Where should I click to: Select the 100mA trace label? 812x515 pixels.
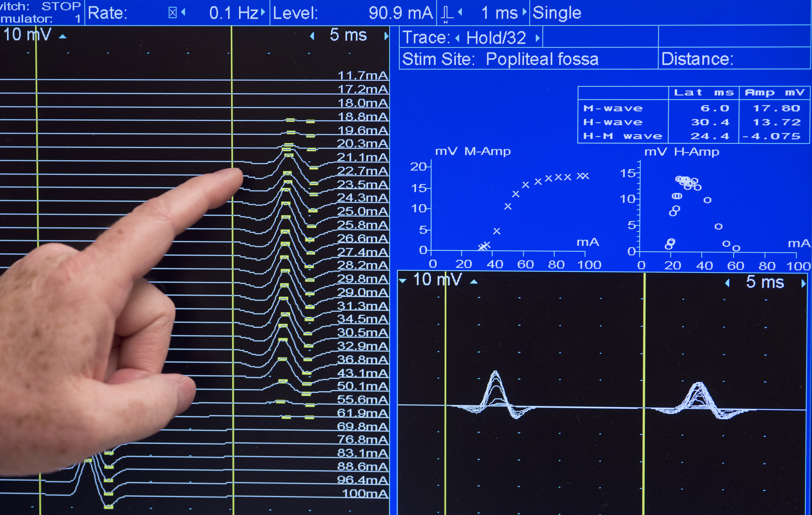[x=365, y=494]
